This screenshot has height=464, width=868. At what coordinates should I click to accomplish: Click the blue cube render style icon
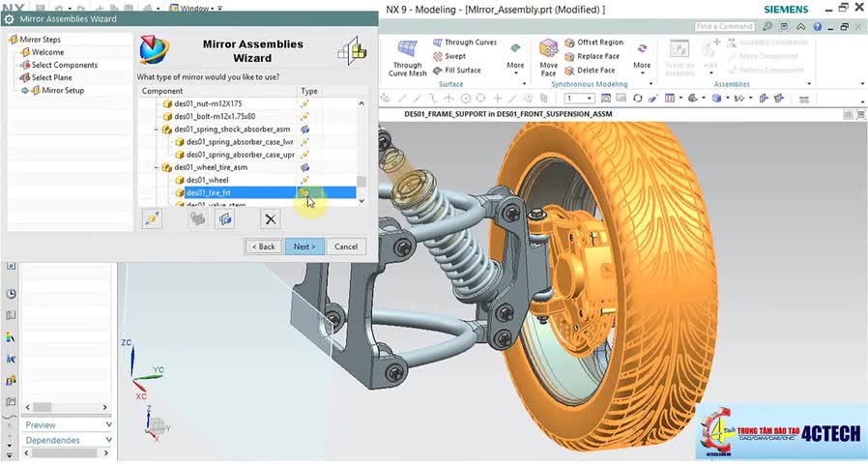(716, 99)
